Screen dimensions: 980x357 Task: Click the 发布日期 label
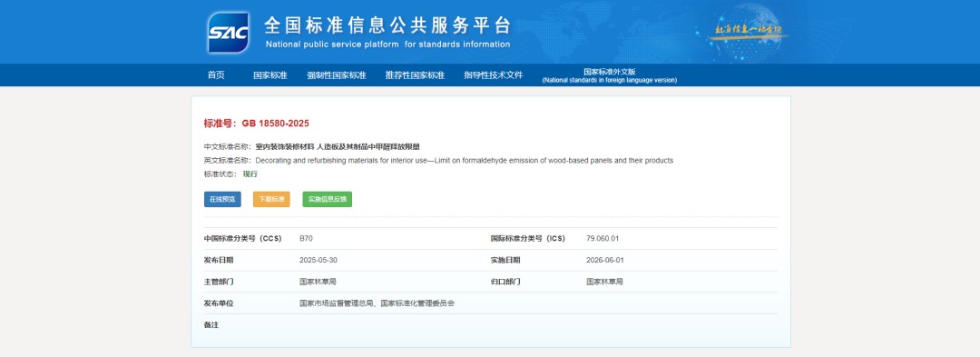pyautogui.click(x=219, y=260)
